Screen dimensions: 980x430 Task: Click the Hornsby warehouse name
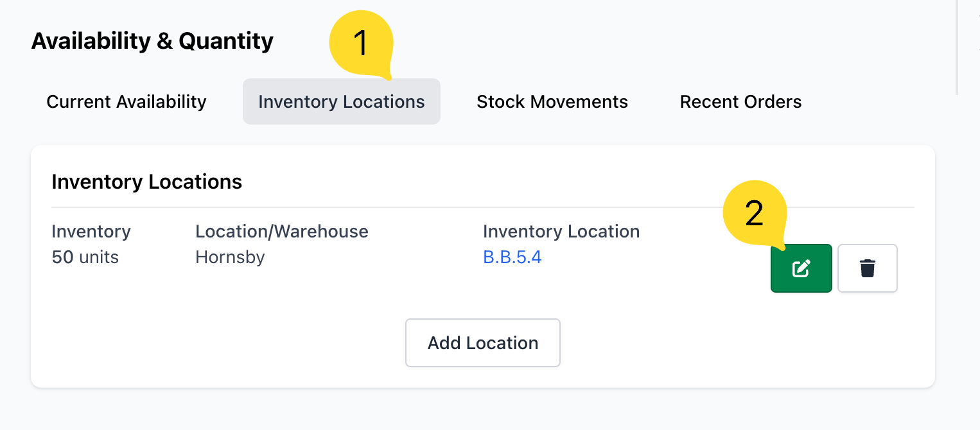[230, 257]
